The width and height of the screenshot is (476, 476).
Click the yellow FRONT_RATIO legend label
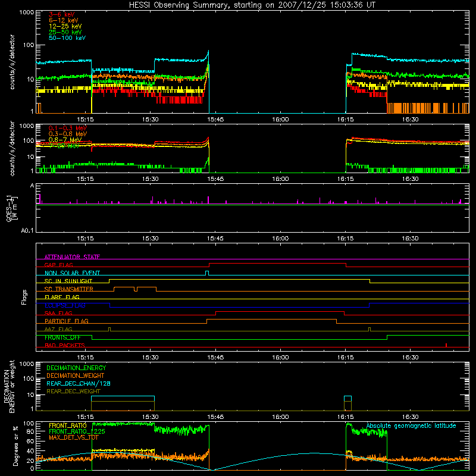point(68,425)
